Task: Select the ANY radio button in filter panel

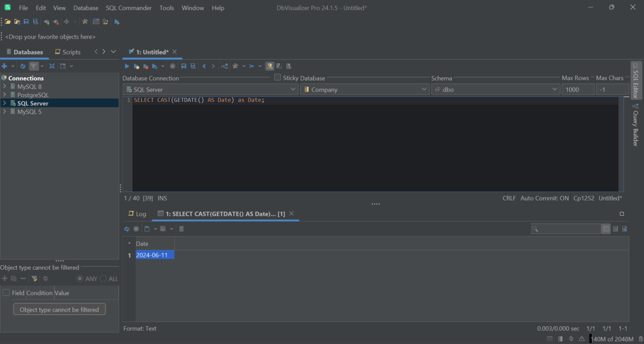Action: (x=80, y=279)
